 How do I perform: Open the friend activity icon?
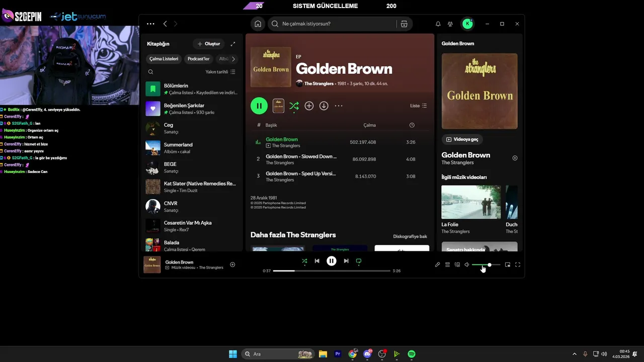click(450, 24)
